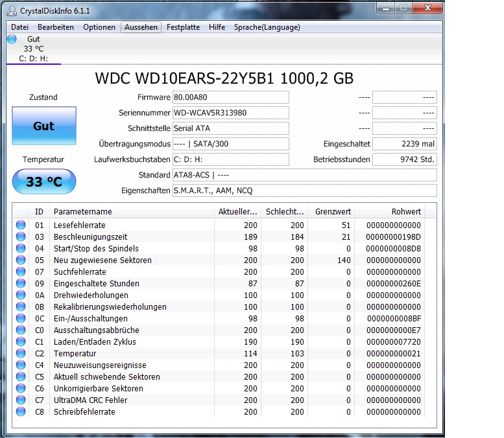The height and width of the screenshot is (438, 504).
Task: Click the CrystalDiskInfo title bar app icon
Action: pos(12,11)
